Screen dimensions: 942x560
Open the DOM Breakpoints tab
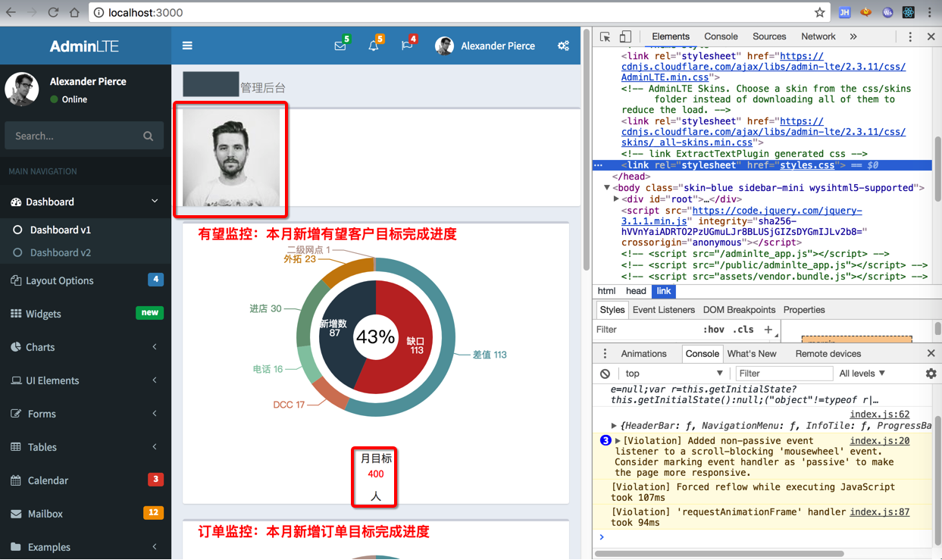click(739, 310)
